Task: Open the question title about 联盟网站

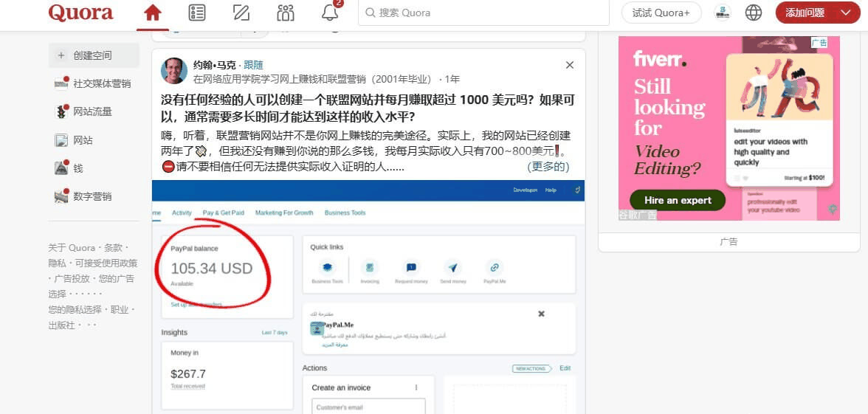Action: (x=368, y=109)
